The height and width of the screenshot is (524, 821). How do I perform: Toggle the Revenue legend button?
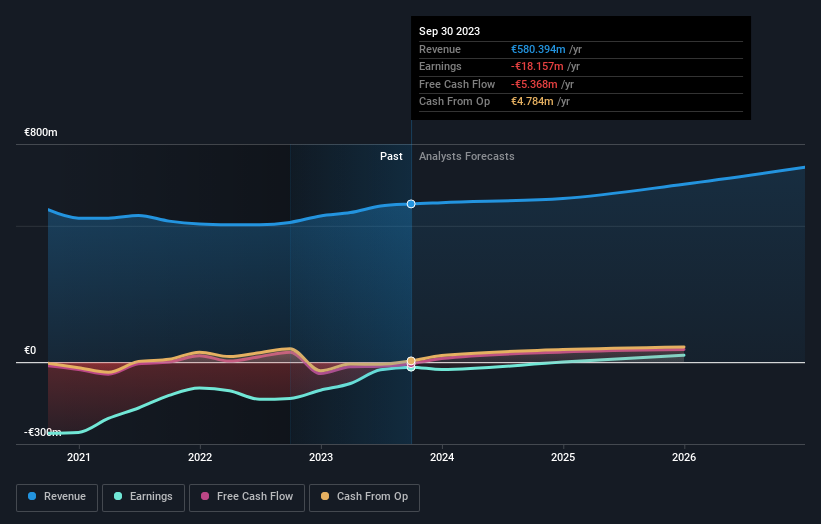coord(57,497)
